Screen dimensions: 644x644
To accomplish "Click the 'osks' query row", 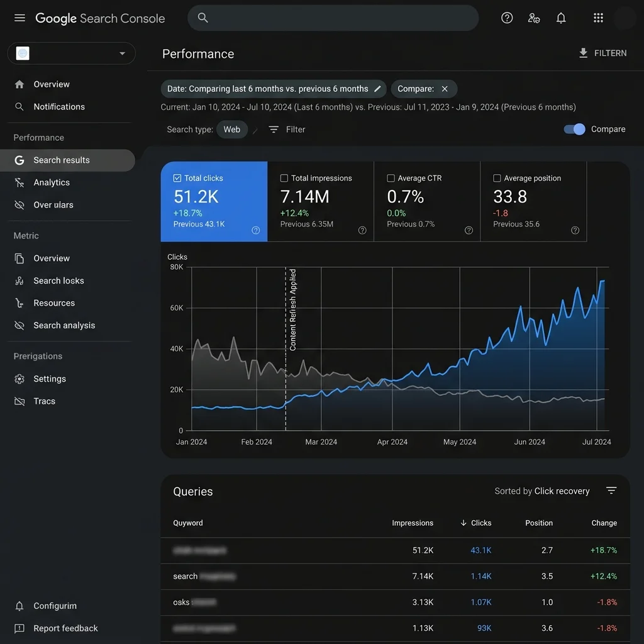I will point(395,602).
